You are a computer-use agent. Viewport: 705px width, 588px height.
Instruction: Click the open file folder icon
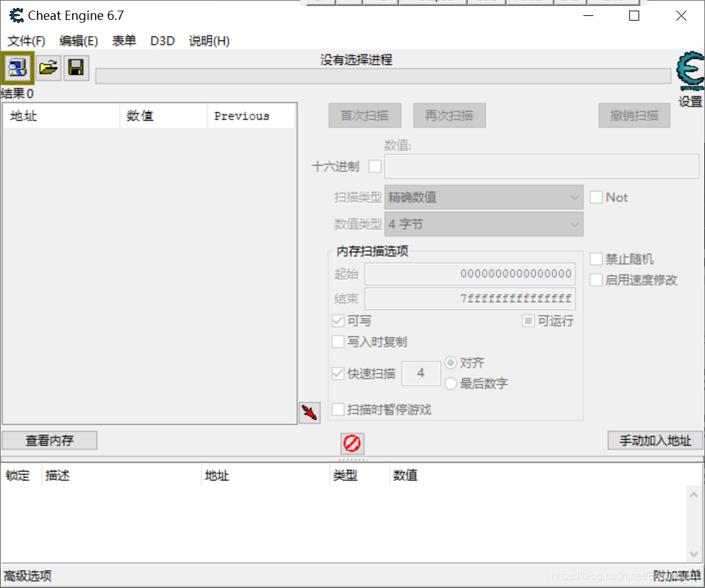tap(49, 68)
